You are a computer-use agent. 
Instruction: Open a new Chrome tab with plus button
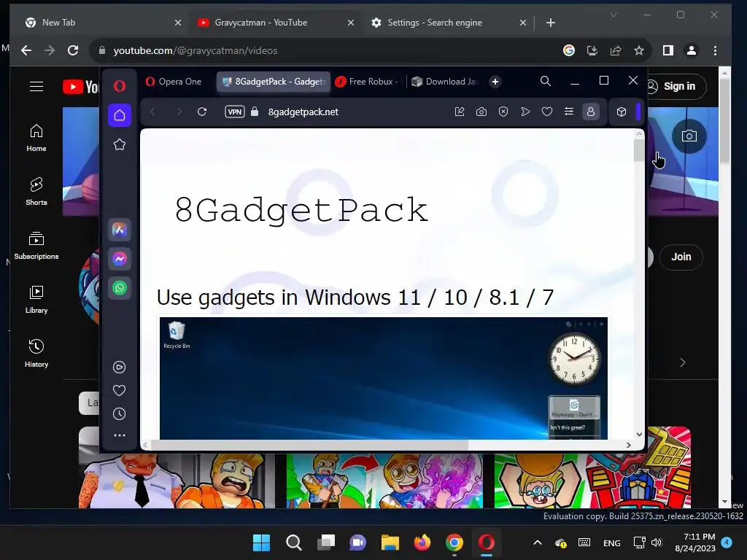[x=551, y=23]
